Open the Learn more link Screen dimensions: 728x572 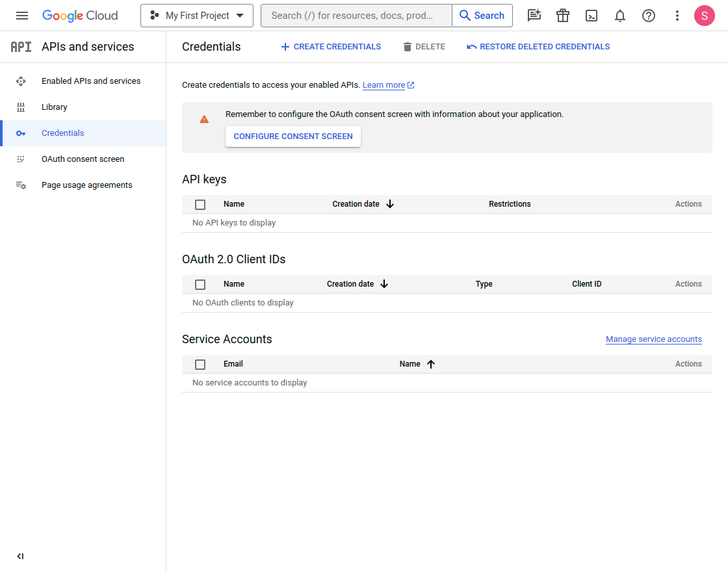point(388,85)
